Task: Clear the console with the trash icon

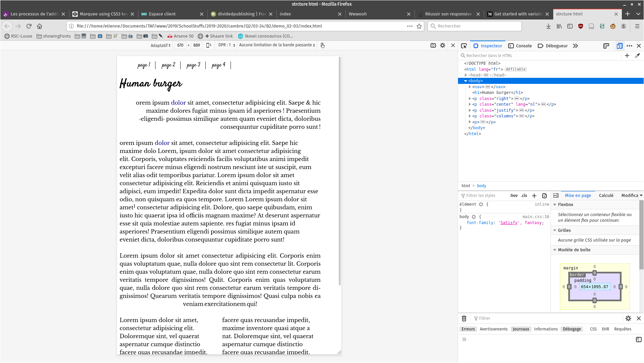Action: coord(464,318)
